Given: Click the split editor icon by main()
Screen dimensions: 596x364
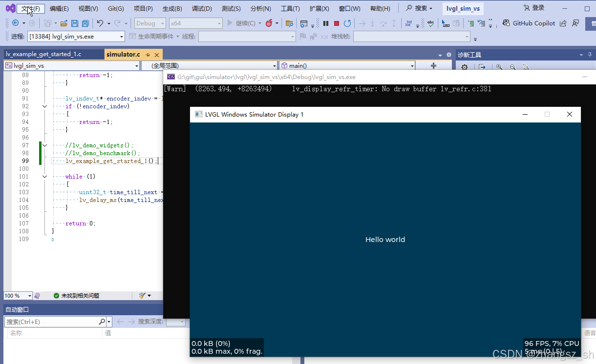Looking at the screenshot, I should coord(433,65).
